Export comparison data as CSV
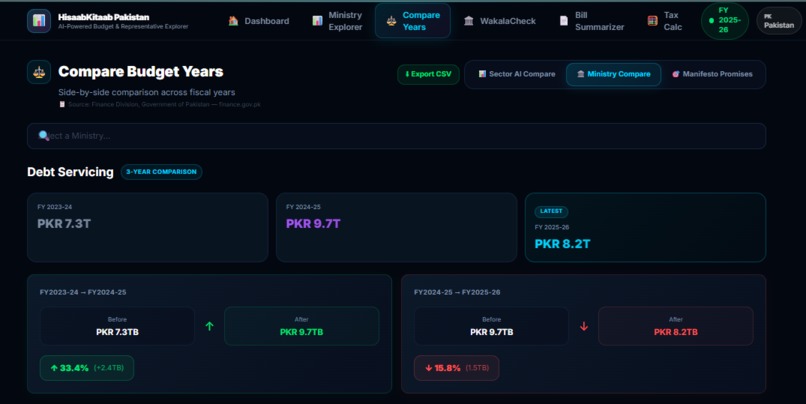The height and width of the screenshot is (404, 806). (428, 74)
